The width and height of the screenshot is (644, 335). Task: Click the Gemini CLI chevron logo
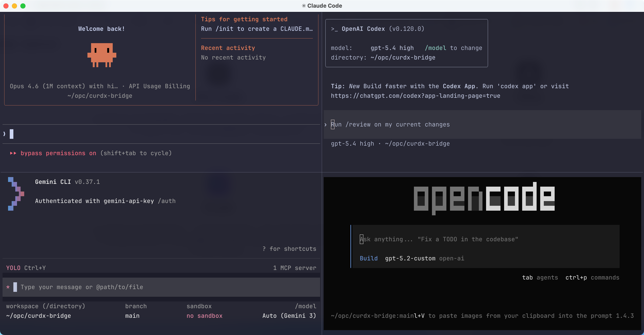pos(16,194)
